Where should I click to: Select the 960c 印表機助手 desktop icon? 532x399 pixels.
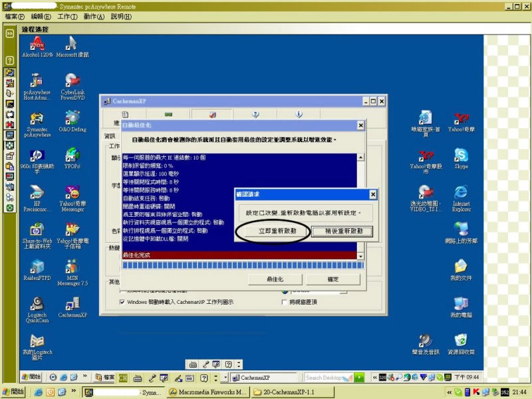pyautogui.click(x=37, y=161)
